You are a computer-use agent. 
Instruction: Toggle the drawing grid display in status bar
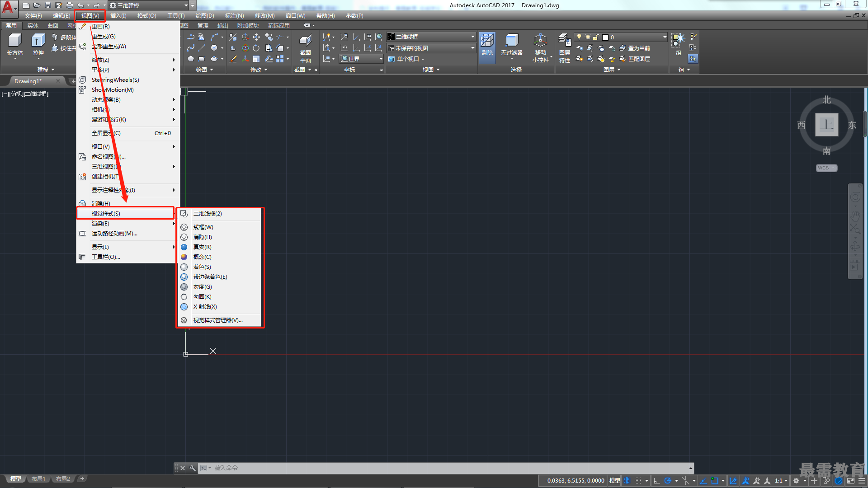tap(627, 481)
